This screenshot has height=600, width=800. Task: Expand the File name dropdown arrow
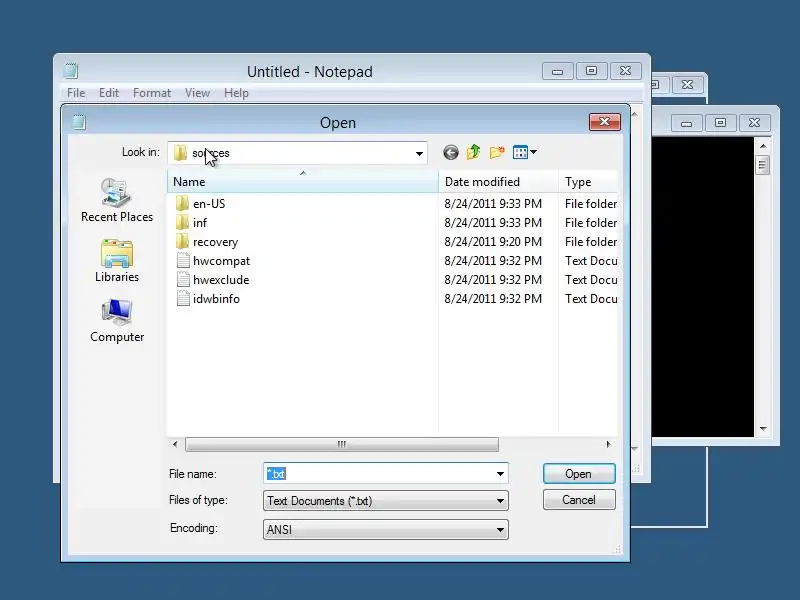coord(500,473)
